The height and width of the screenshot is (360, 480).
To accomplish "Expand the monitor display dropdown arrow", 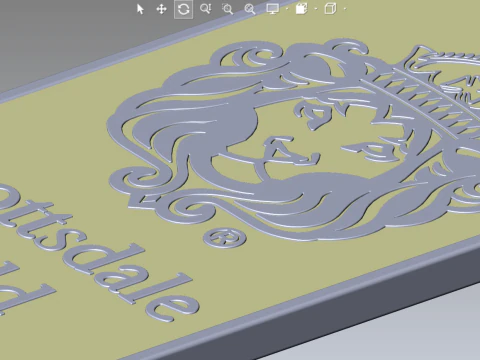I will click(287, 9).
